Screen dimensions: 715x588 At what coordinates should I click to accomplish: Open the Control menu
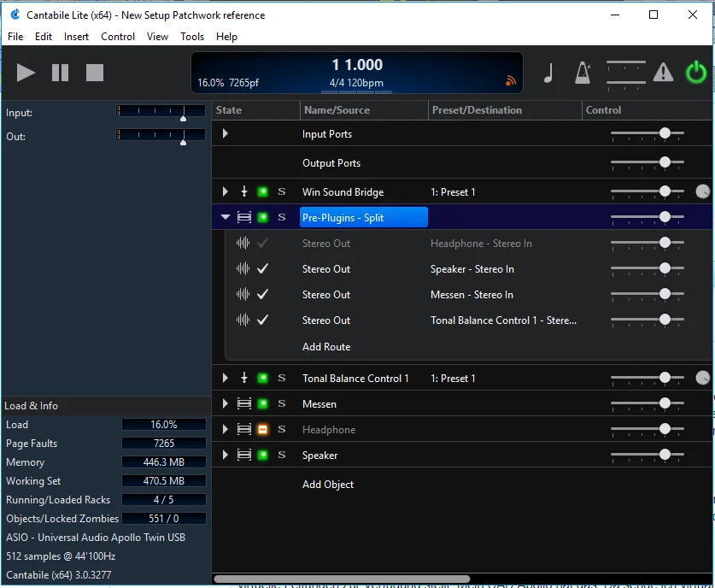click(x=118, y=37)
